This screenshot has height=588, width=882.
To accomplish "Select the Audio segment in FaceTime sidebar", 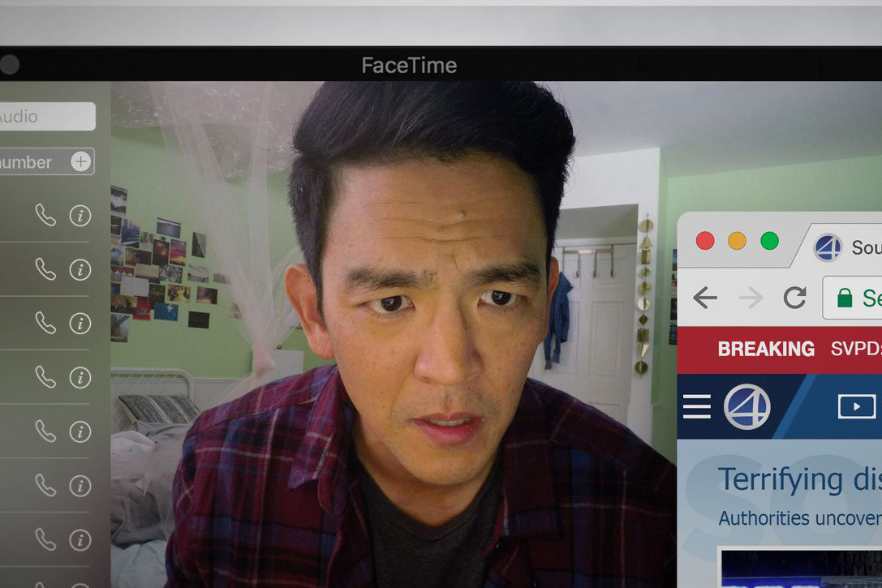I will coord(47,116).
